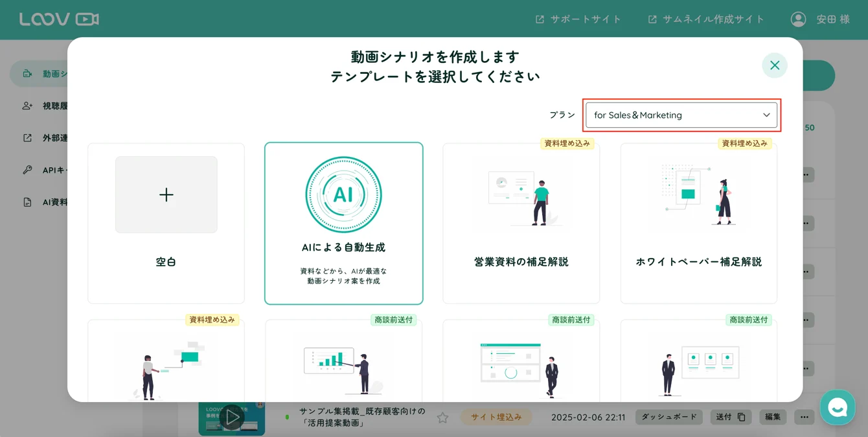Screen dimensions: 868x437
Task: Select the bottom-row template with bar chart presenter
Action: [x=344, y=360]
